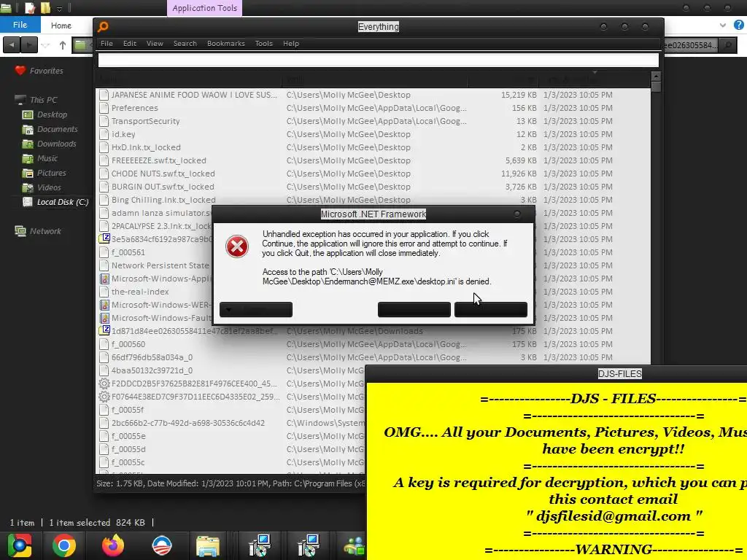The width and height of the screenshot is (747, 560).
Task: Open the Tools menu in Everything
Action: click(x=263, y=43)
